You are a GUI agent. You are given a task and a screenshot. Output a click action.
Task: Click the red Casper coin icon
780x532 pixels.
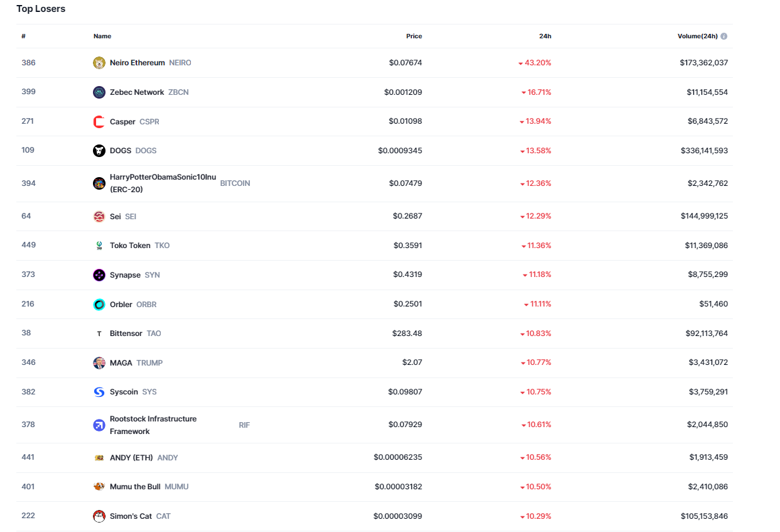(x=99, y=122)
